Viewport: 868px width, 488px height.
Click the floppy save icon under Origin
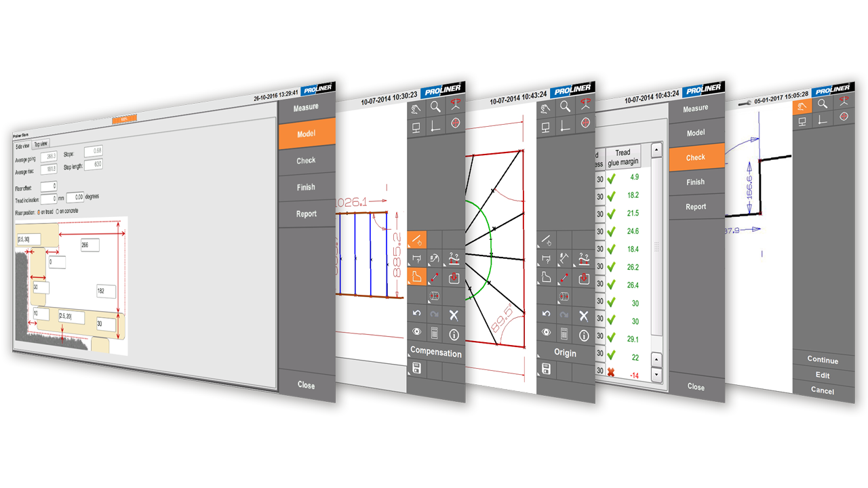546,369
